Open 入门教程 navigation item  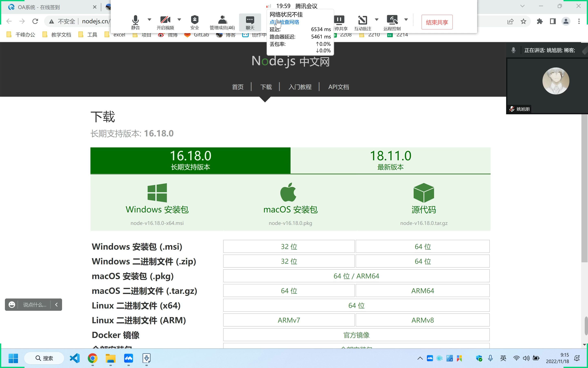300,87
